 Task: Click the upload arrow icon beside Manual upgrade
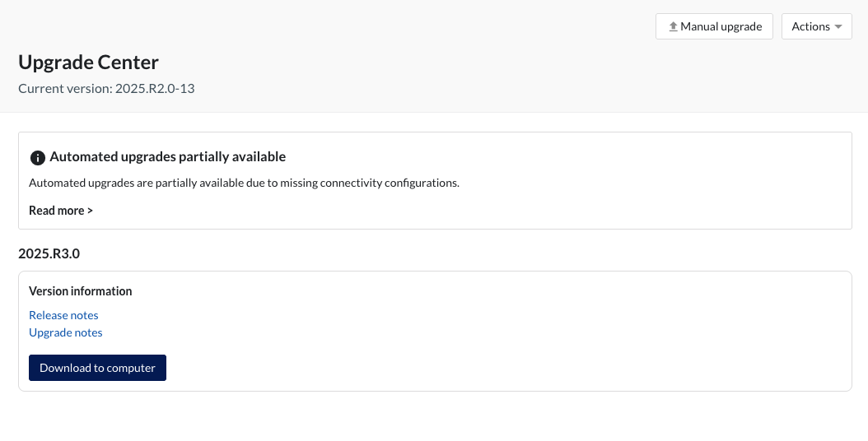[x=673, y=26]
